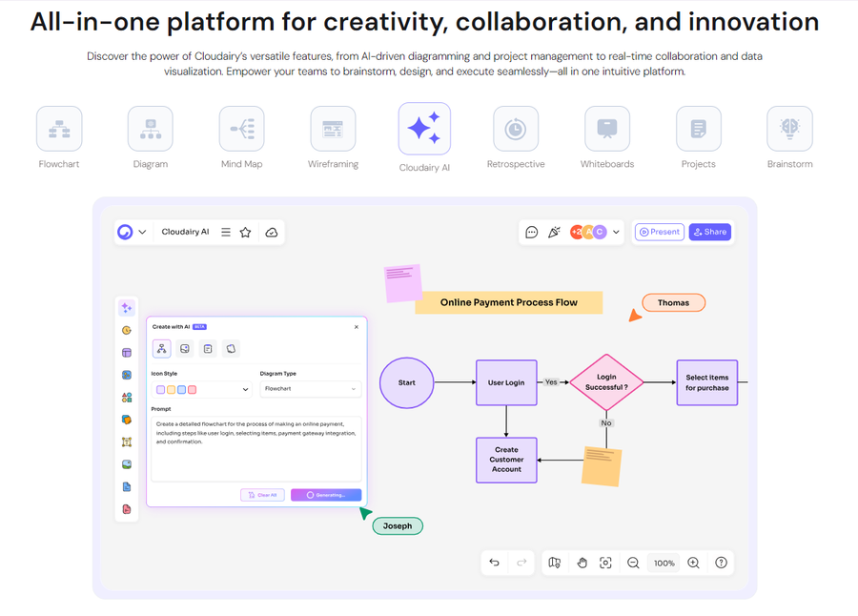Click the fit-to-screen focus icon

(605, 563)
